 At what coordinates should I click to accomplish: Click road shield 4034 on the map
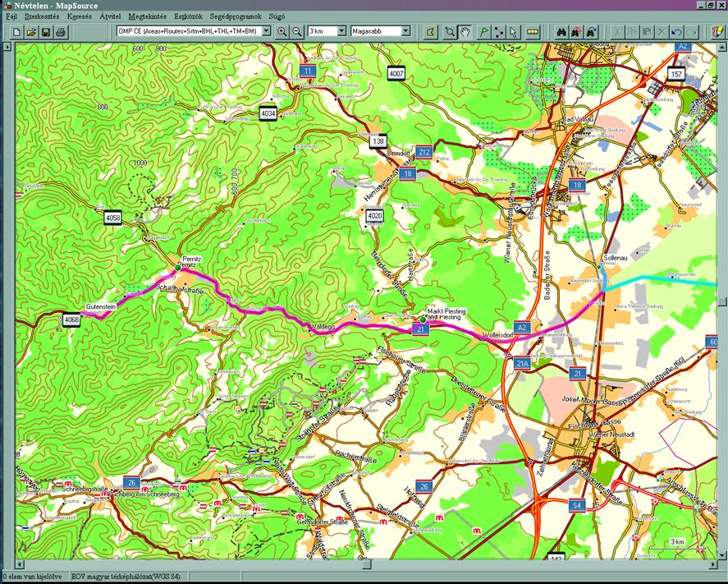268,113
